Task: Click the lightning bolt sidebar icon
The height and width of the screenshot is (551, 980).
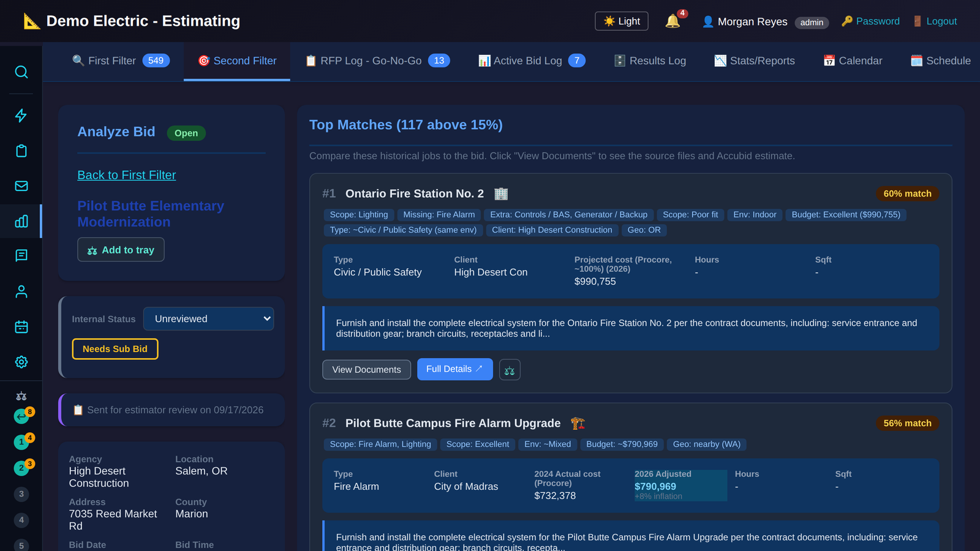Action: click(21, 116)
